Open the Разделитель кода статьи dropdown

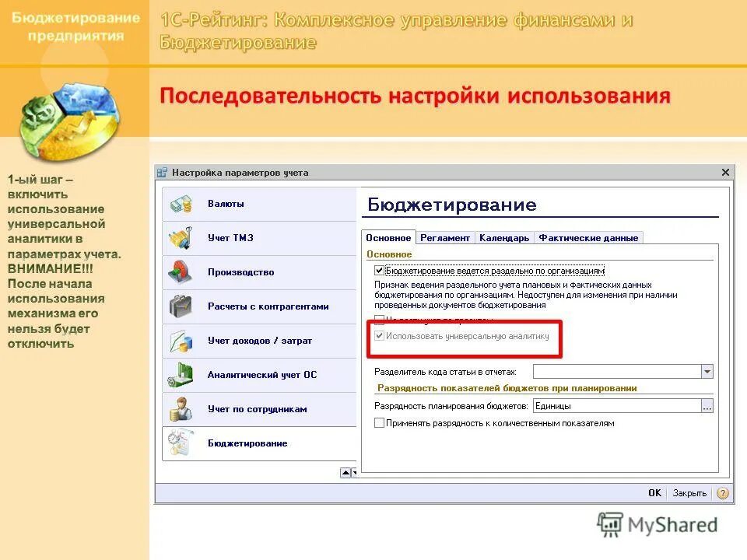(x=708, y=371)
